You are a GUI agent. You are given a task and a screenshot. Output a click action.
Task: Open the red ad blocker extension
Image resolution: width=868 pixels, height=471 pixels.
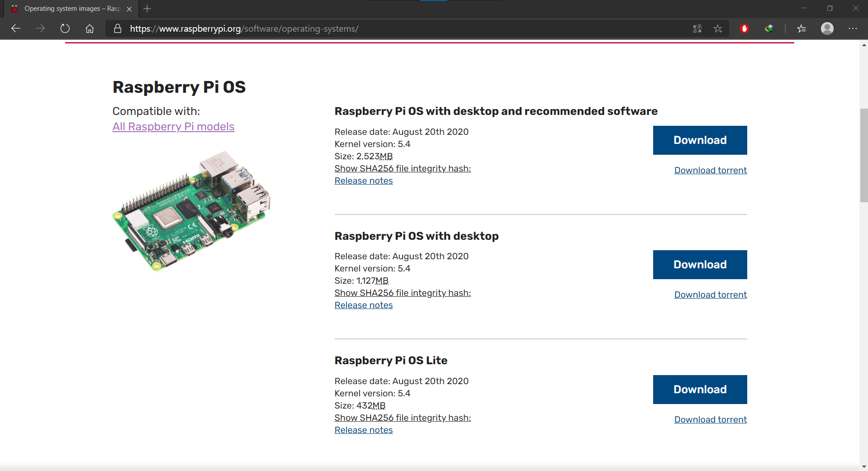tap(745, 29)
